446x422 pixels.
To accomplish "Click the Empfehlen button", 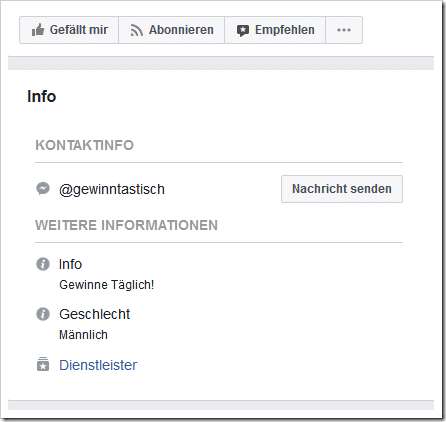I will pyautogui.click(x=275, y=30).
